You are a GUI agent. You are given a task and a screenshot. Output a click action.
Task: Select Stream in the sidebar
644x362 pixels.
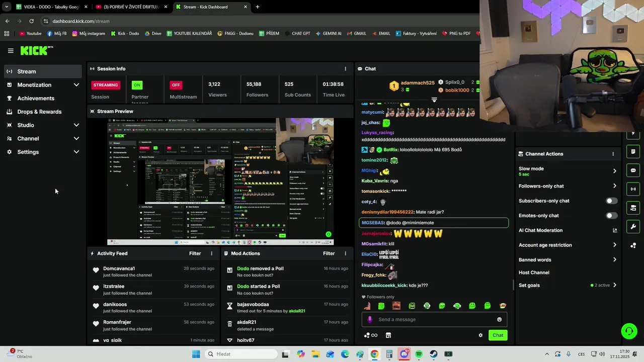(x=43, y=71)
